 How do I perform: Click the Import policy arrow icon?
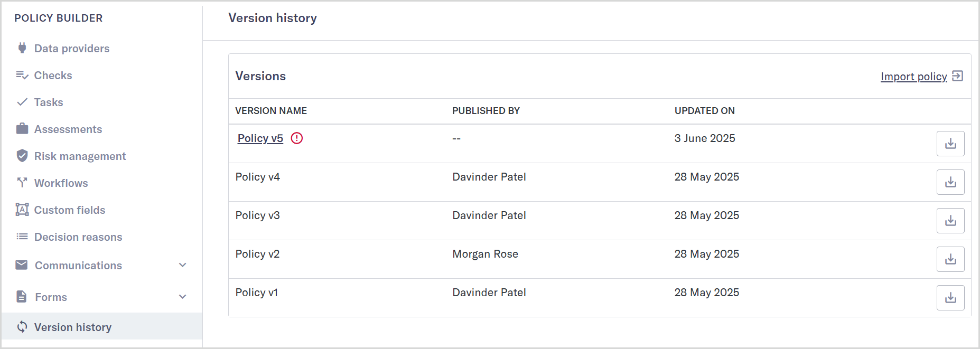tap(957, 76)
